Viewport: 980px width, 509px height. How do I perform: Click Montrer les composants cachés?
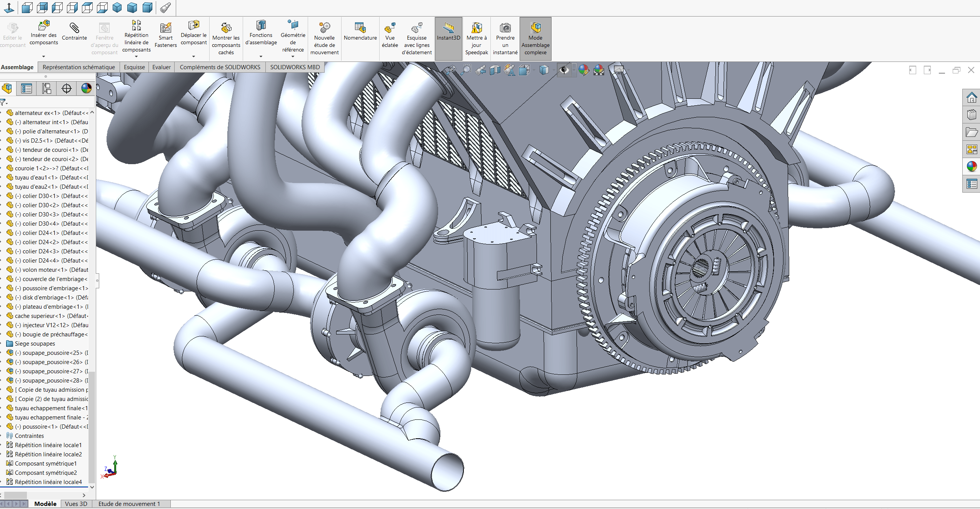pos(226,38)
